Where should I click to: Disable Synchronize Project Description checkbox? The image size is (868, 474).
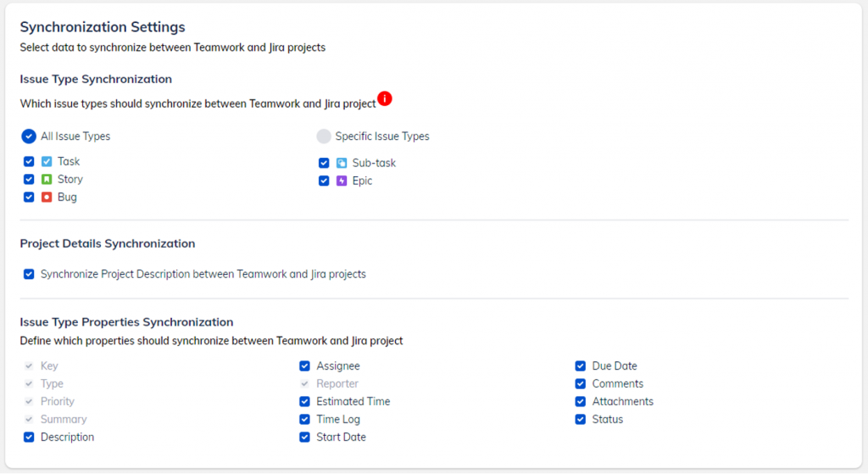(x=29, y=274)
